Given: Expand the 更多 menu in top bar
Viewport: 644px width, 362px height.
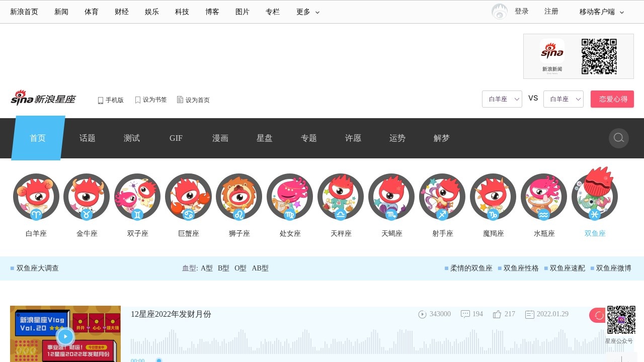Looking at the screenshot, I should click(x=307, y=12).
